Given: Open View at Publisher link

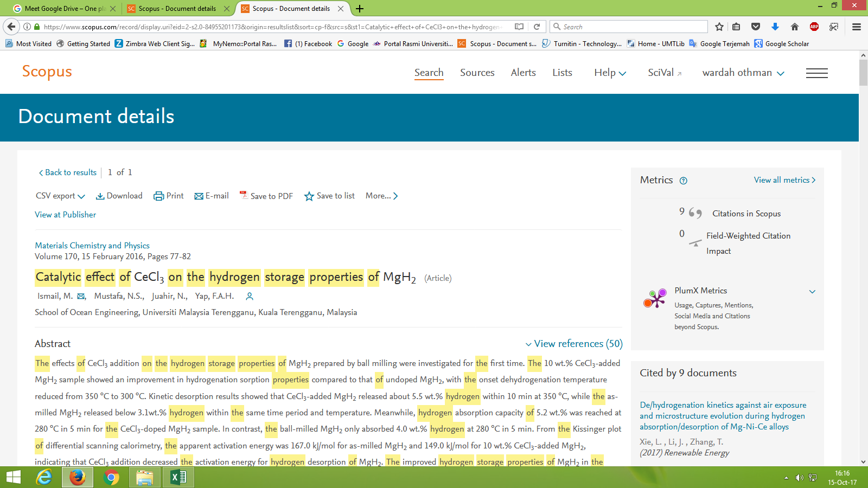Looking at the screenshot, I should (x=65, y=215).
